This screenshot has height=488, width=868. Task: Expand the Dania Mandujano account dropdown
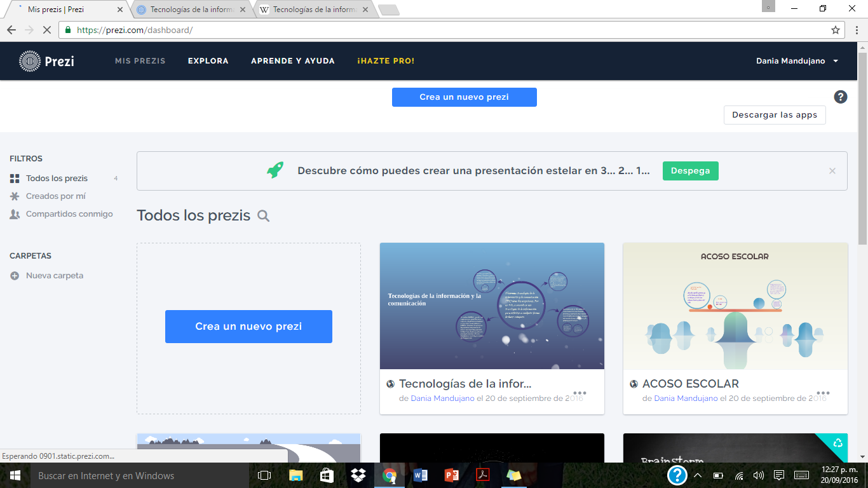[x=797, y=61]
